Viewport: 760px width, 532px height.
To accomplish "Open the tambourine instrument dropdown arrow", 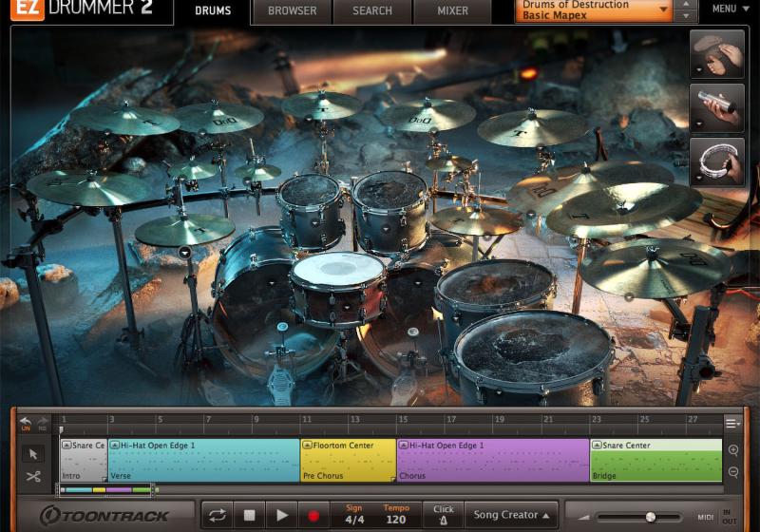I will tap(699, 178).
